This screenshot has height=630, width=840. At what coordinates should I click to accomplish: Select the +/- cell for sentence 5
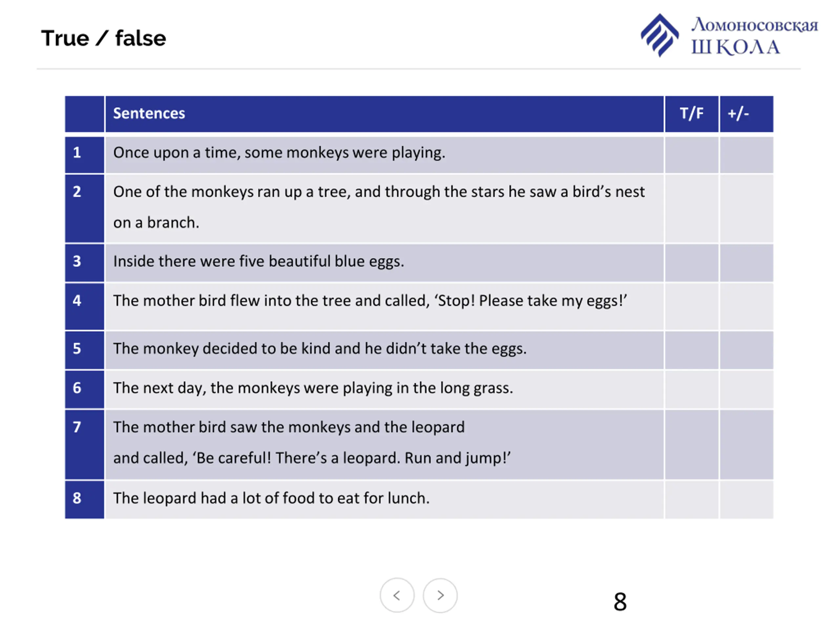[x=746, y=350]
